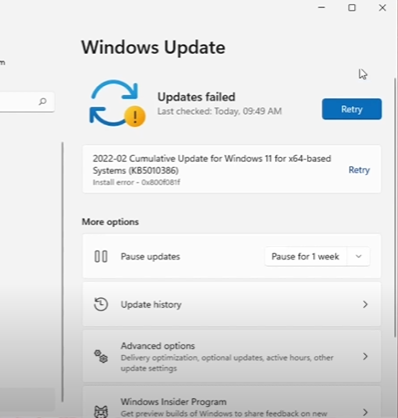Expand Windows Insider Program chevron
The height and width of the screenshot is (418, 398).
click(365, 412)
